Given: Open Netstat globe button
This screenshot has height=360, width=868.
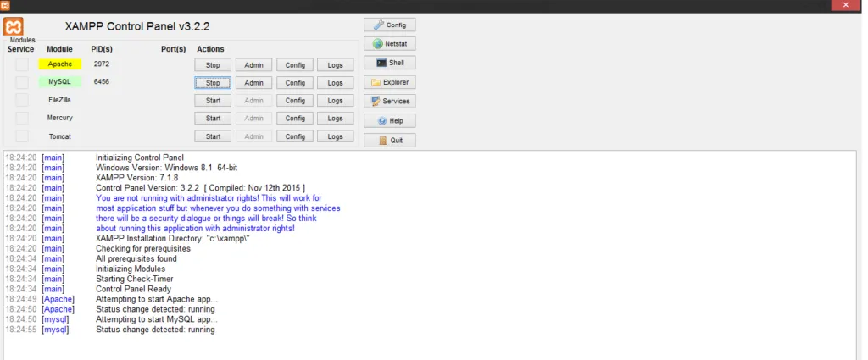Looking at the screenshot, I should [x=390, y=44].
